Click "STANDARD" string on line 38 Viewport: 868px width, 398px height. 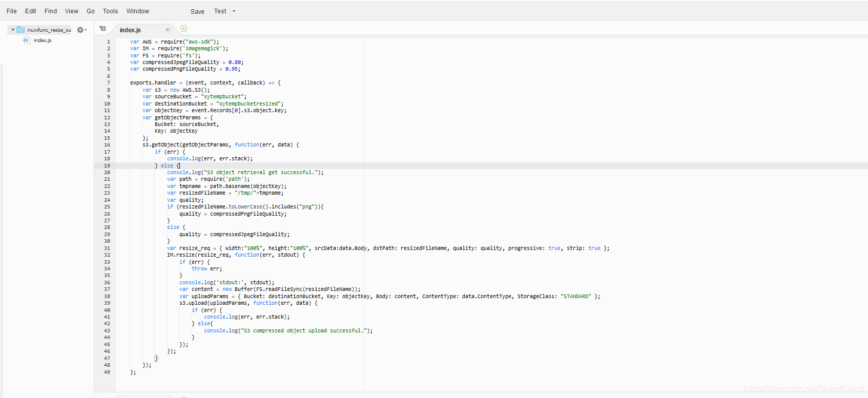pos(576,297)
